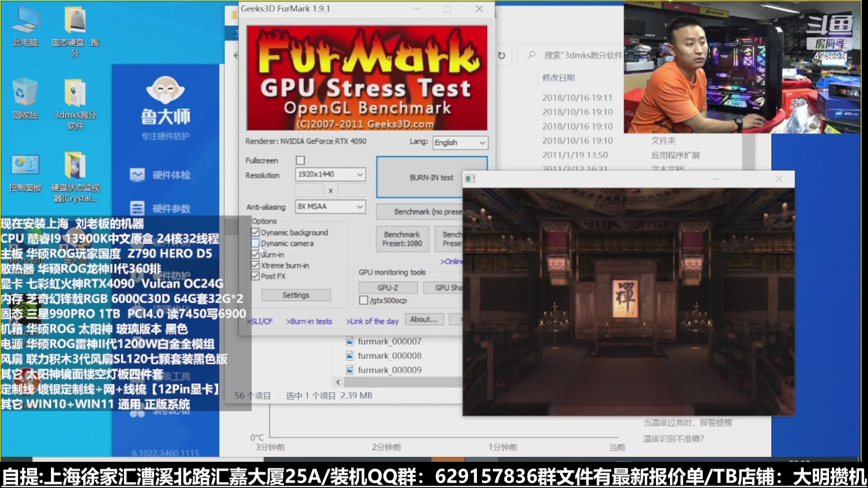Click the furmark_000007 file icon
The height and width of the screenshot is (488, 868).
point(349,342)
